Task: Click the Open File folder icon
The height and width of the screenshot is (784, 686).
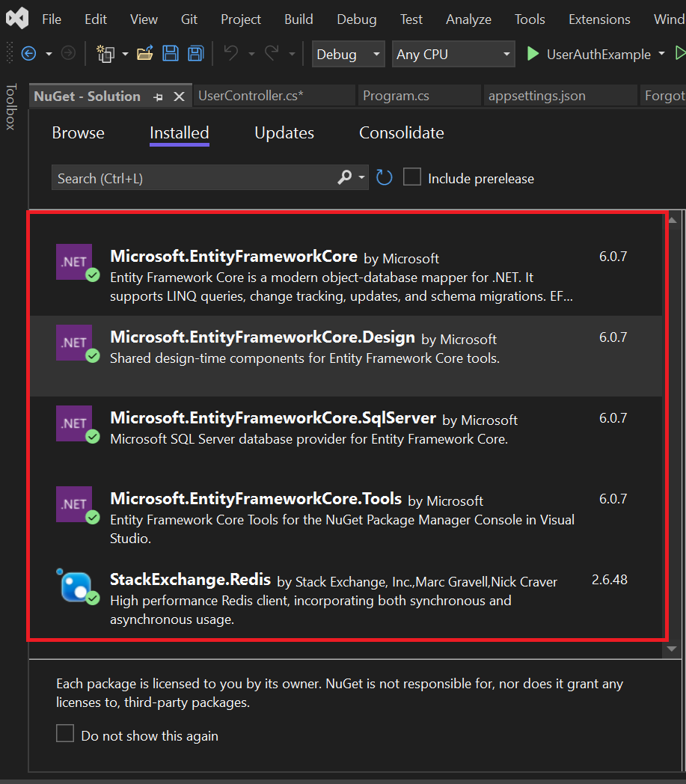Action: 145,54
